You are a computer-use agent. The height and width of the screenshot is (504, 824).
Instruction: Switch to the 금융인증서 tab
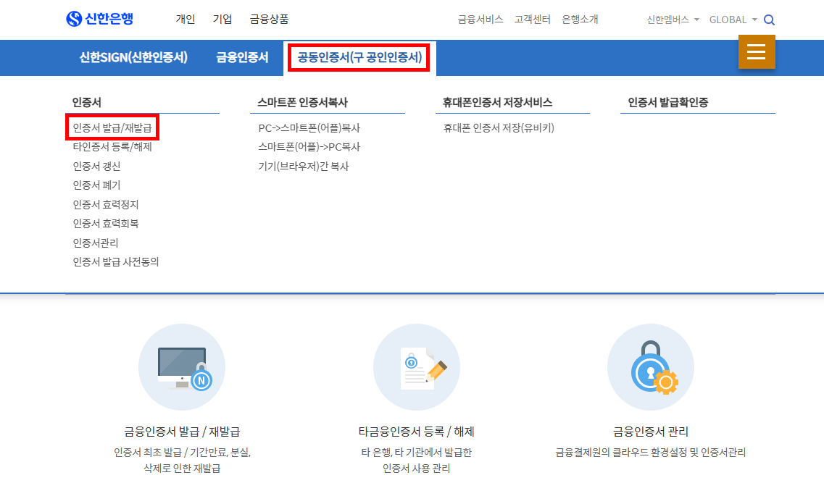pyautogui.click(x=241, y=58)
